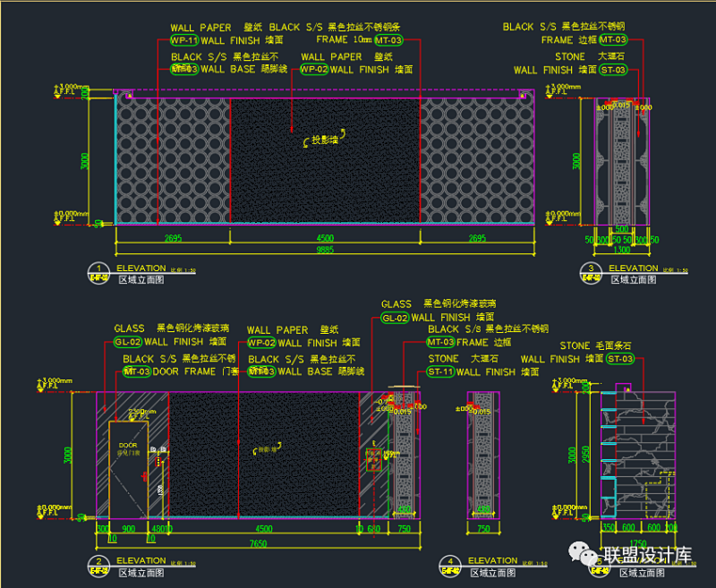Image resolution: width=716 pixels, height=588 pixels.
Task: Click Elevation 4 number bubble
Action: coord(449,562)
